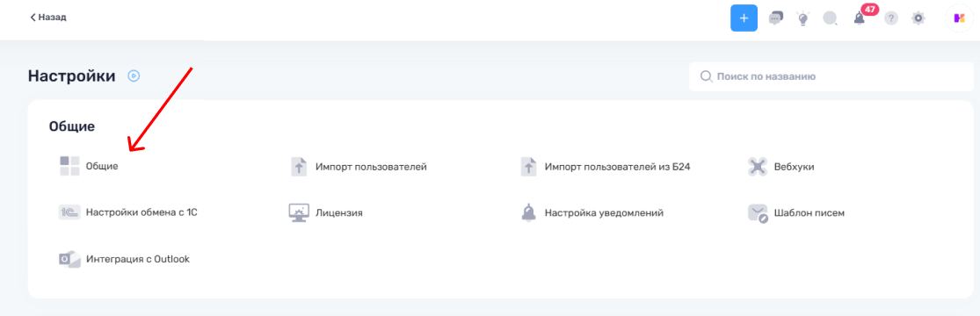The height and width of the screenshot is (316, 980).
Task: Click the Настройки page heading
Action: click(x=72, y=76)
